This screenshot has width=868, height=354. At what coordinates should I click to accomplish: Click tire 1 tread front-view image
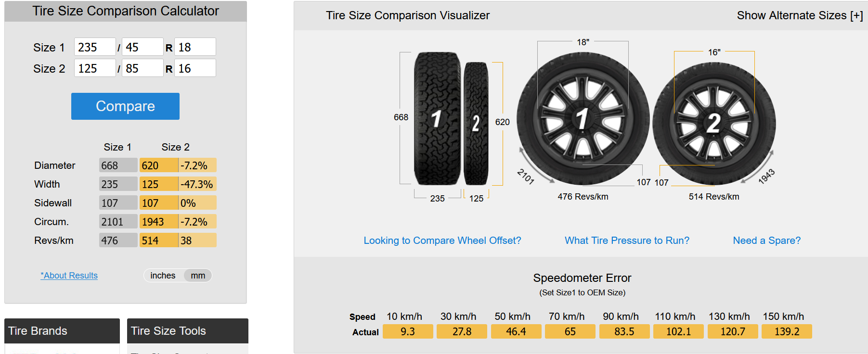point(437,118)
